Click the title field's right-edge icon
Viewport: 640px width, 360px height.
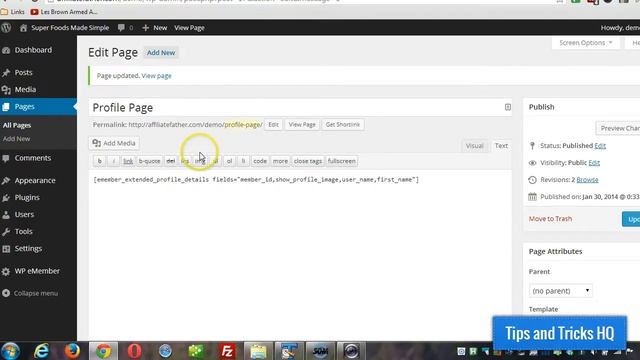pyautogui.click(x=507, y=107)
